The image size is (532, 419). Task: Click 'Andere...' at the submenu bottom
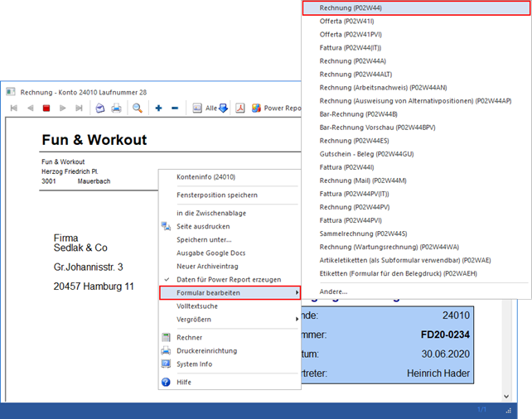click(333, 291)
